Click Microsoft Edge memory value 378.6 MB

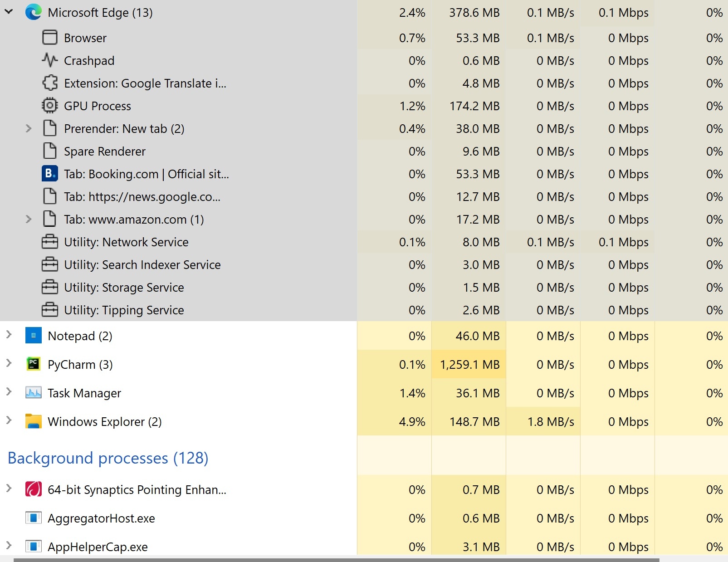474,13
